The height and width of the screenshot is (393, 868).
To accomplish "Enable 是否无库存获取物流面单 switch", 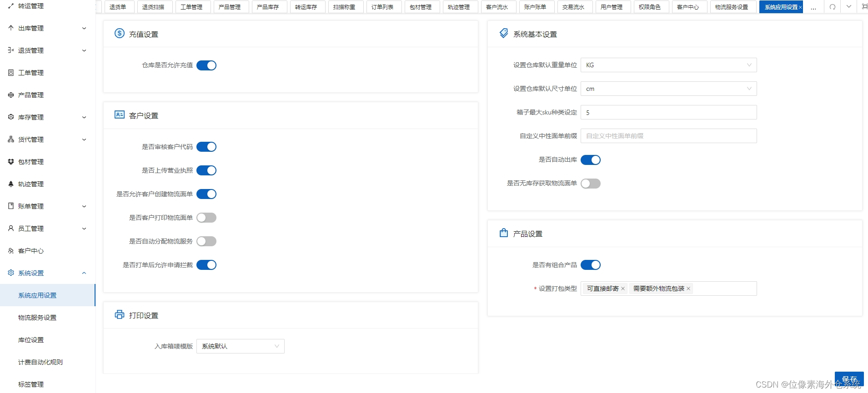I will (x=591, y=184).
